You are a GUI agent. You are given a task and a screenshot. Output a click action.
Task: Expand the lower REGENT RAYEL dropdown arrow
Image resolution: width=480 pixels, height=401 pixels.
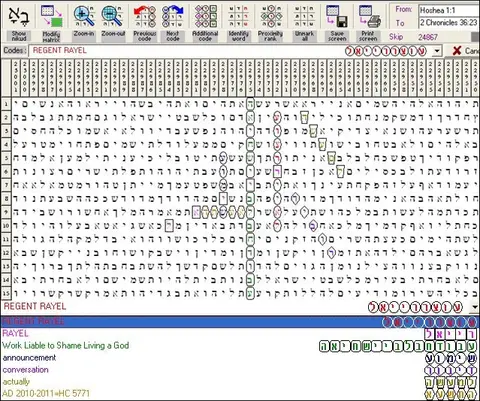point(474,307)
